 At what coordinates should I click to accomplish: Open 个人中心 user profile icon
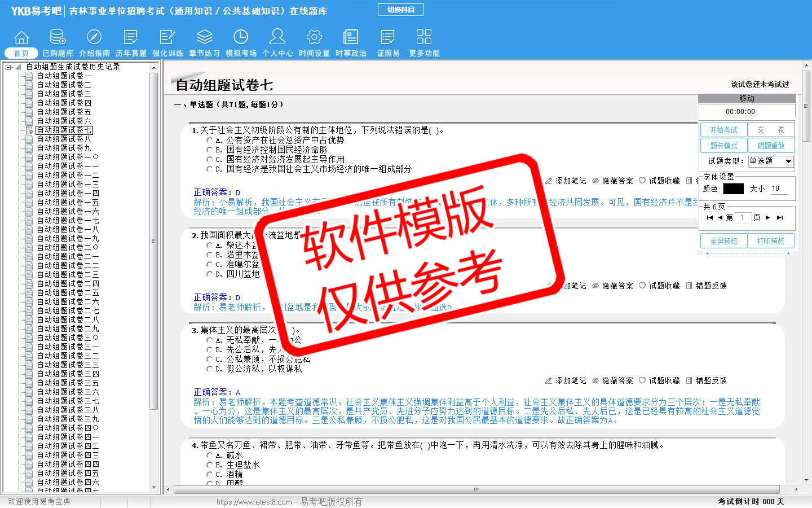[277, 38]
